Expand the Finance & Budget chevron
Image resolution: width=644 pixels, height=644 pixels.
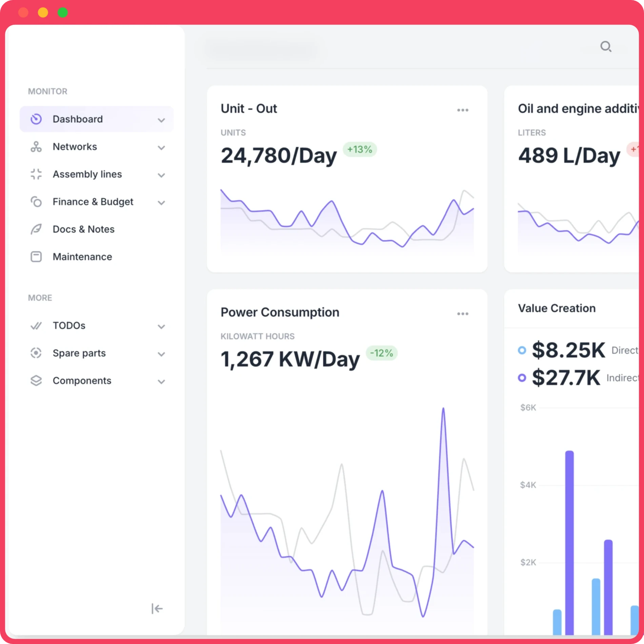(x=161, y=203)
